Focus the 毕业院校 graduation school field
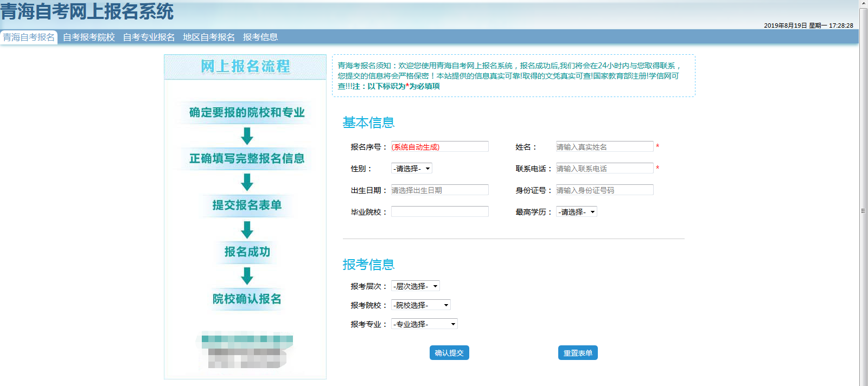This screenshot has height=386, width=868. 439,212
